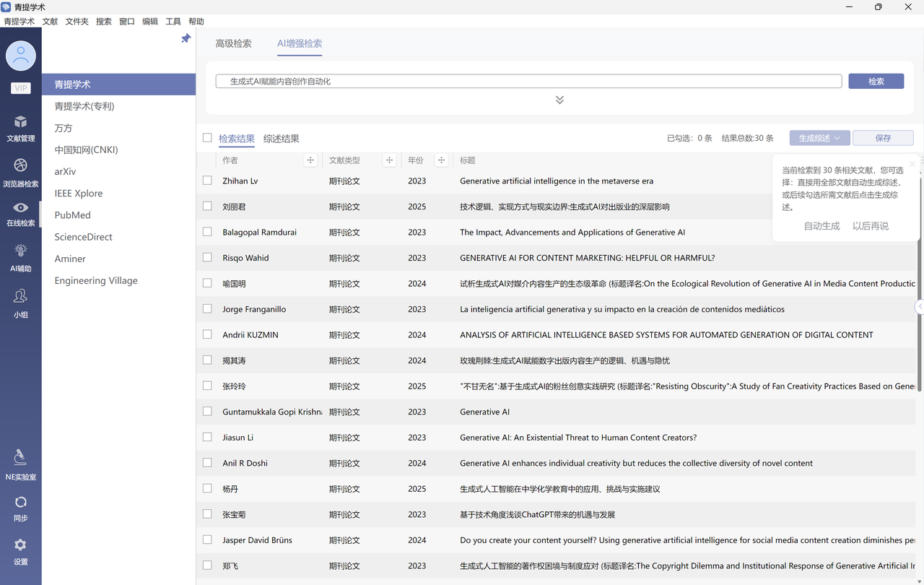Open the 青提学术 menu in the menu bar
Screen dimensions: 924x585
[x=19, y=22]
